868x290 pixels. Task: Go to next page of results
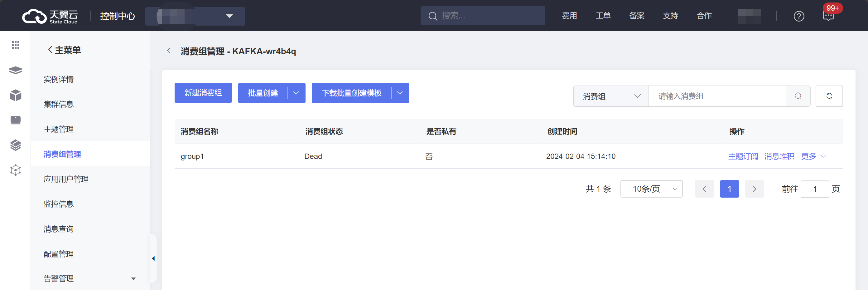coord(754,189)
